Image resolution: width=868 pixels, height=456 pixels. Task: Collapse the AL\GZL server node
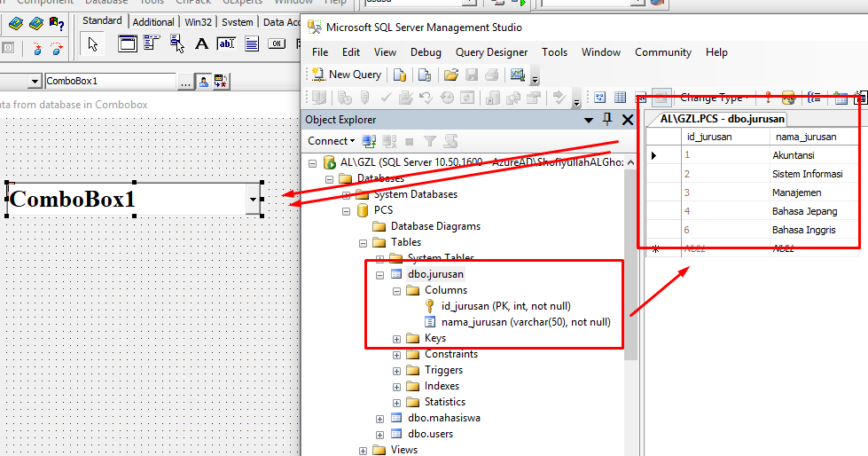click(x=313, y=163)
